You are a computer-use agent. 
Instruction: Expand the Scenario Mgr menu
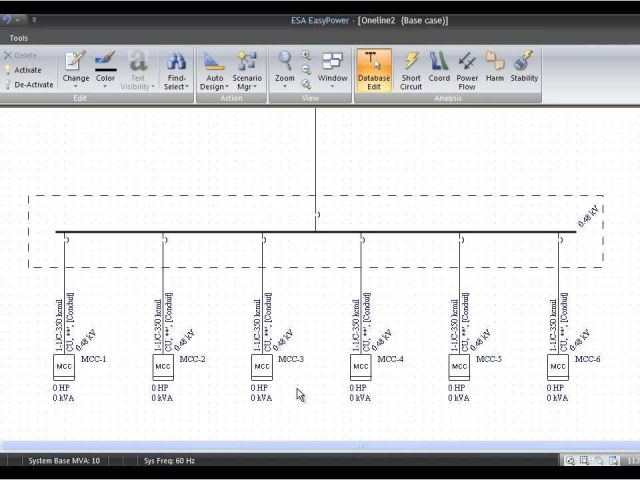click(x=247, y=70)
